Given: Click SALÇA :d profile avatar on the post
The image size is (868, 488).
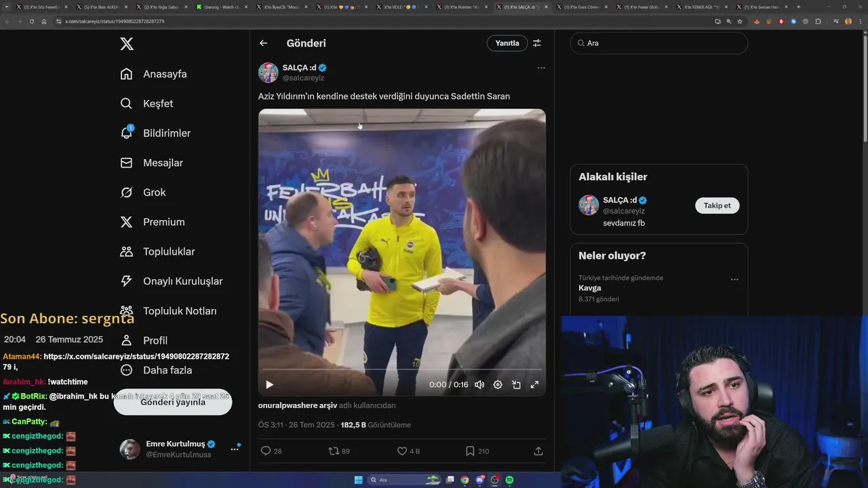Looking at the screenshot, I should (x=269, y=73).
